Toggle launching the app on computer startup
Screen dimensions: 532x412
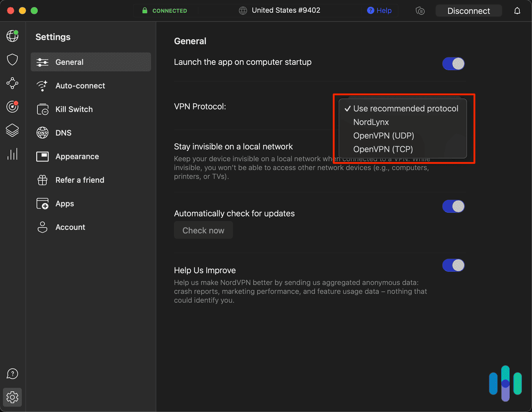[453, 63]
